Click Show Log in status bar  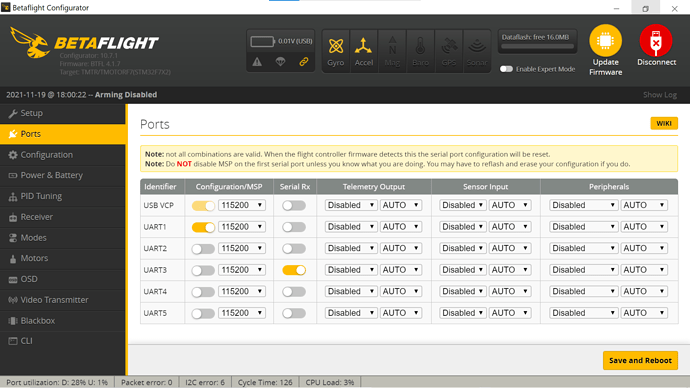click(660, 95)
